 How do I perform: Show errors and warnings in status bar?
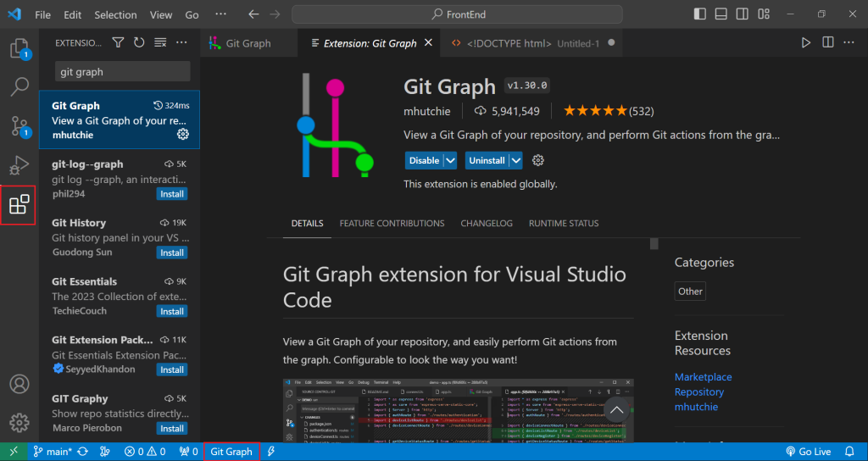[144, 452]
